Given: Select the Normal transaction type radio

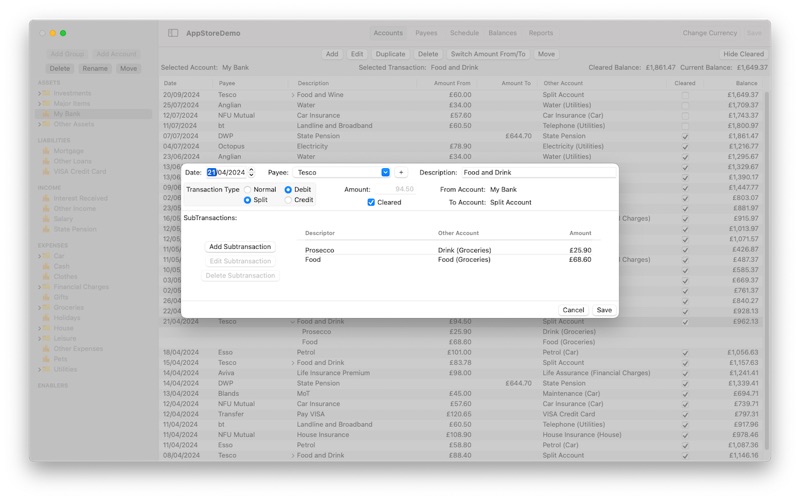Looking at the screenshot, I should tap(247, 190).
